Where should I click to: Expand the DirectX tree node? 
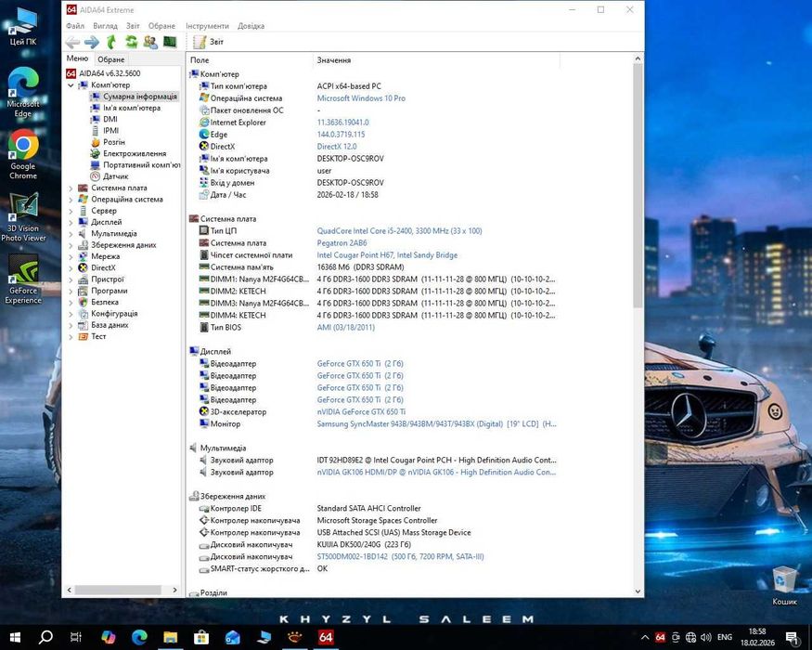point(71,268)
